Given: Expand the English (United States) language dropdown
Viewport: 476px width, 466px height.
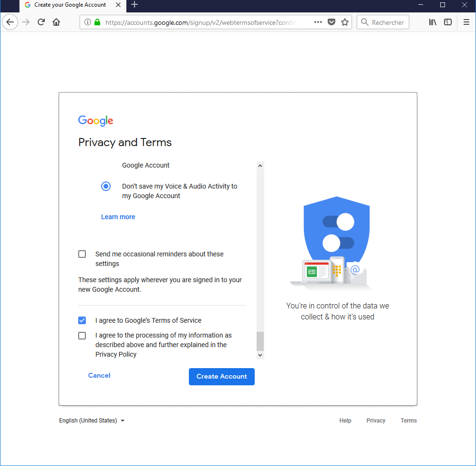Looking at the screenshot, I should click(x=92, y=421).
